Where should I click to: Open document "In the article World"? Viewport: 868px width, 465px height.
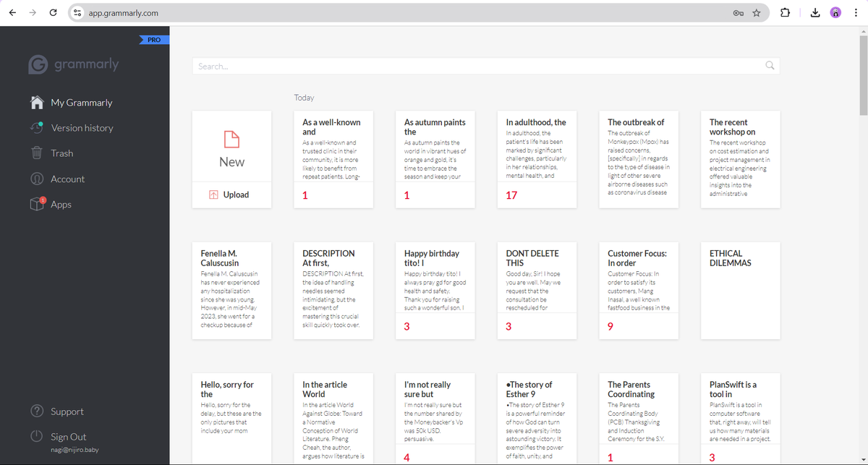pos(333,419)
